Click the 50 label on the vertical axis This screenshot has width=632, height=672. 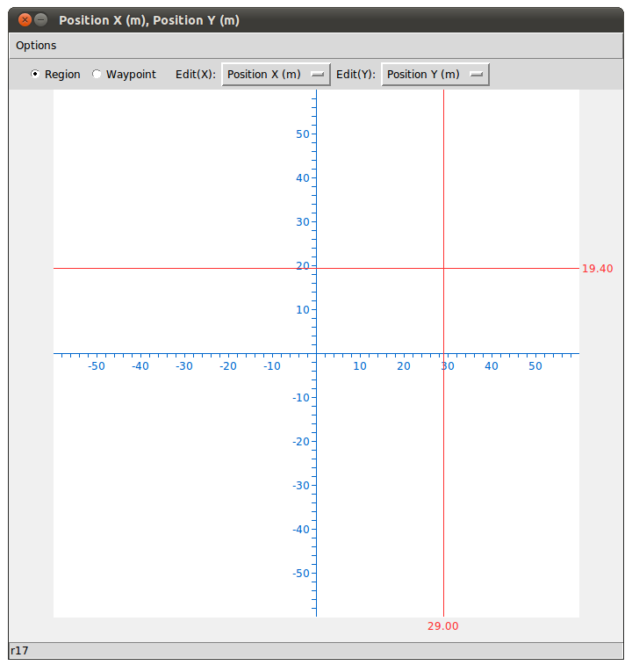coord(303,134)
